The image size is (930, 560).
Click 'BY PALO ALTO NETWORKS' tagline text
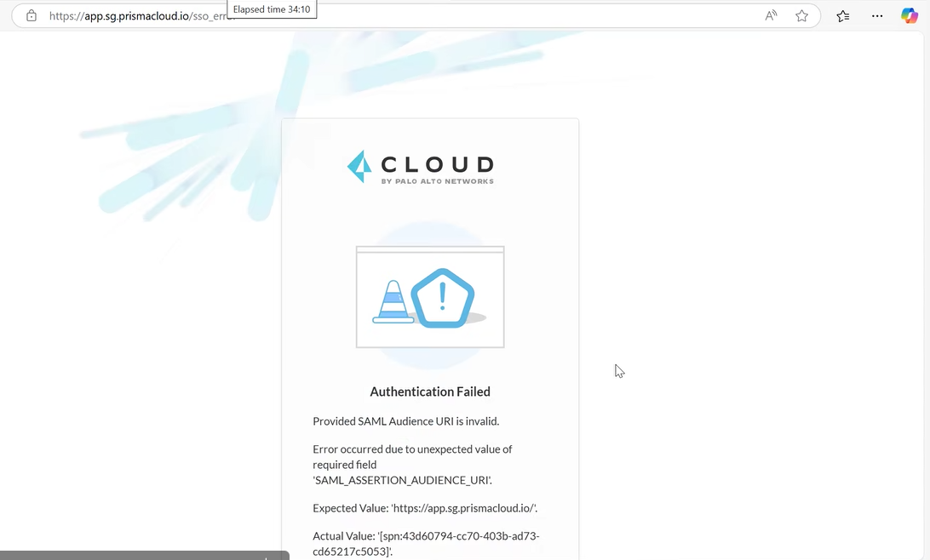[x=437, y=181]
